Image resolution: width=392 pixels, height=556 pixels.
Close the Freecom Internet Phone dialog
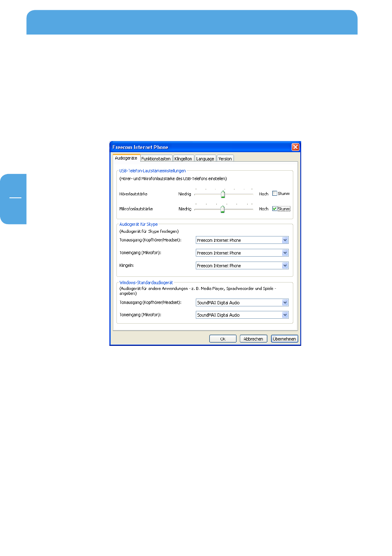[x=295, y=147]
